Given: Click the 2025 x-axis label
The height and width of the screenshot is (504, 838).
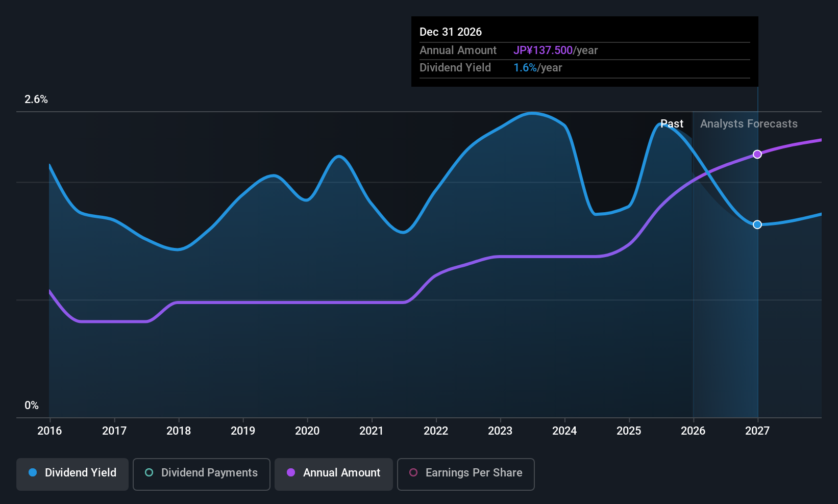Looking at the screenshot, I should (629, 431).
